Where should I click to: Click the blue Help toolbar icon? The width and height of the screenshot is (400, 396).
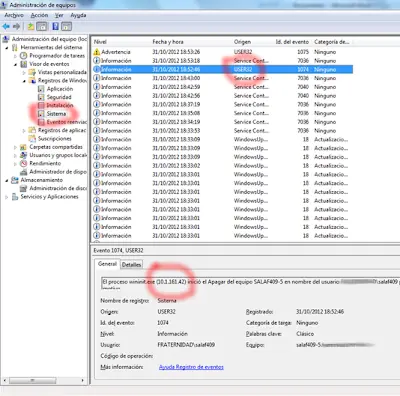point(55,26)
